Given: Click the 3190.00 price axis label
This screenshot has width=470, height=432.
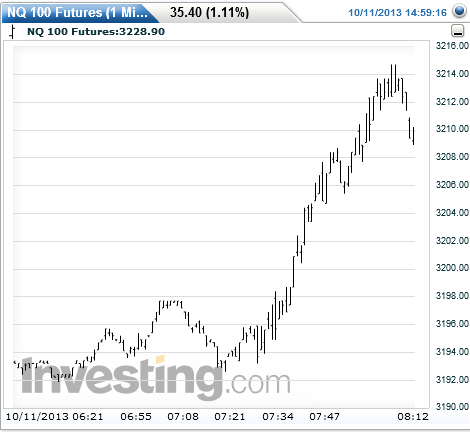Looking at the screenshot, I should 452,406.
